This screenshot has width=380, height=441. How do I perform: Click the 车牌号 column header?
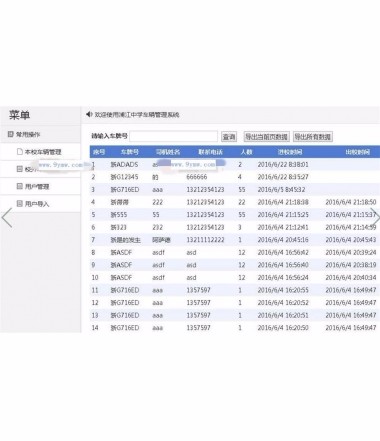point(130,152)
